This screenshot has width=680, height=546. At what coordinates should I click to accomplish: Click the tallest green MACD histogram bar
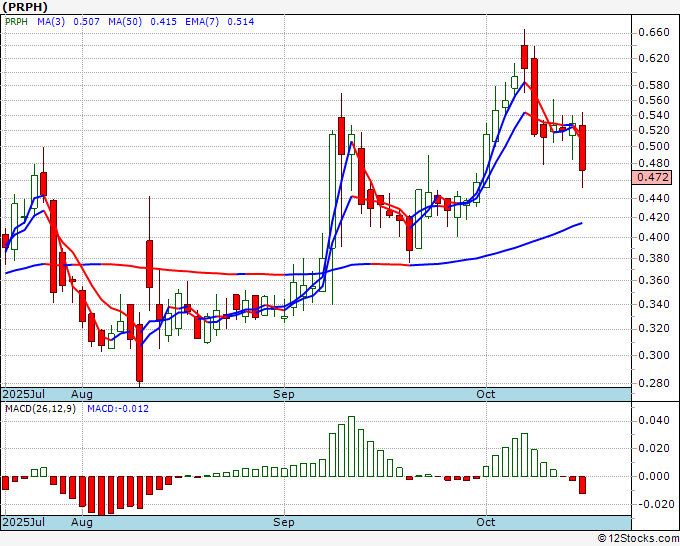point(351,447)
